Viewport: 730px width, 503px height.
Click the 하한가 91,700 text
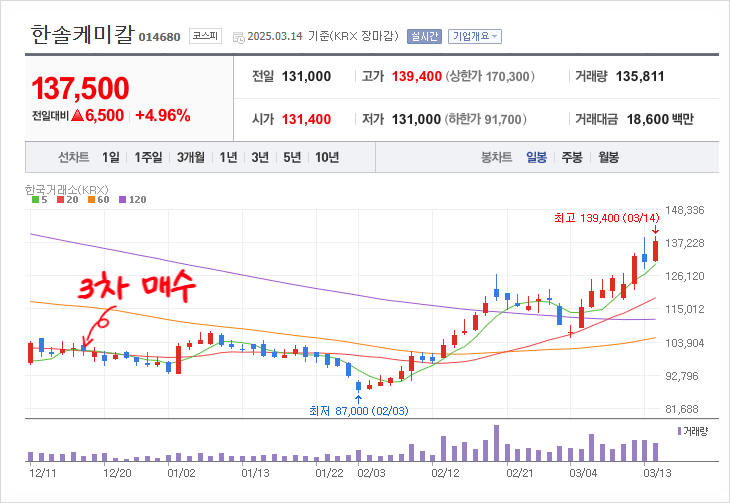(486, 120)
